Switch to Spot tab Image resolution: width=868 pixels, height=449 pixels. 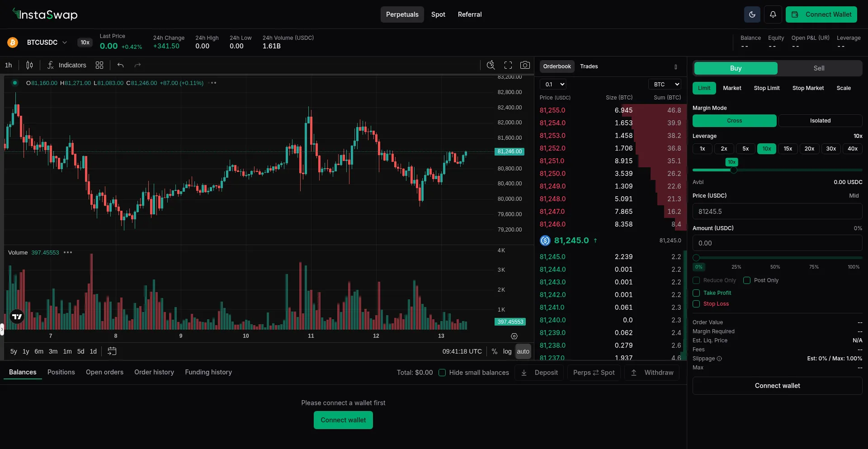(x=438, y=14)
